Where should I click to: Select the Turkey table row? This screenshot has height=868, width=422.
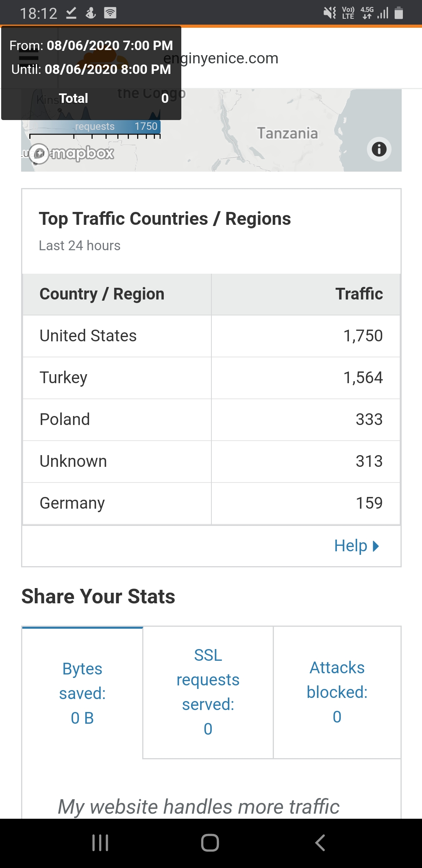click(x=211, y=378)
